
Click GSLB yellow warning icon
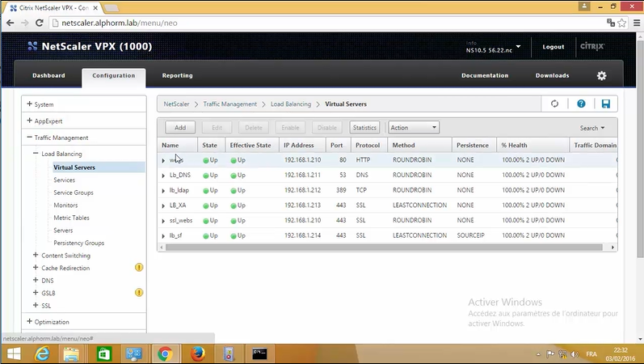[x=139, y=293]
